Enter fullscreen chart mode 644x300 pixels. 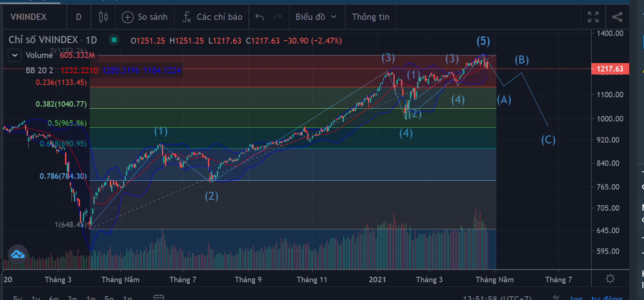point(593,17)
